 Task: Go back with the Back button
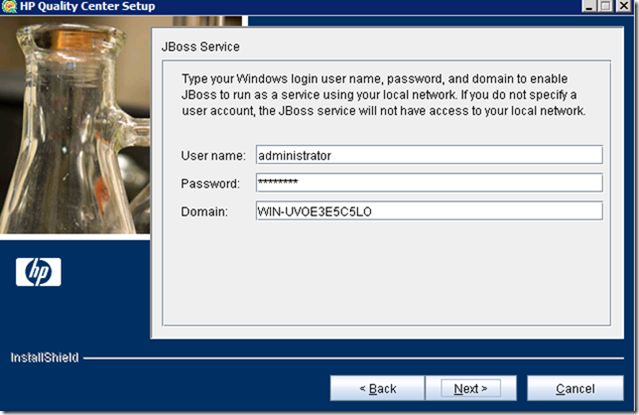coord(378,388)
